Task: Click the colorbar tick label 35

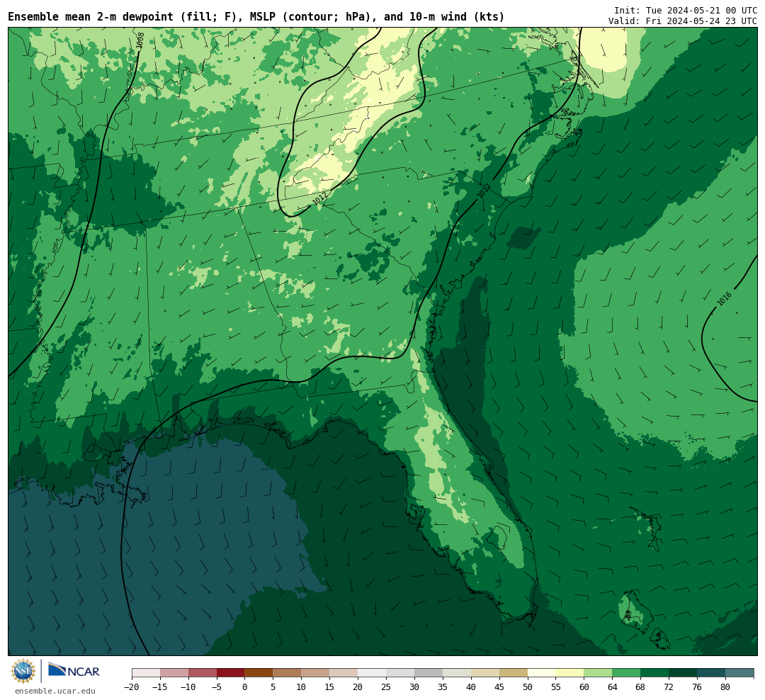Action: [x=443, y=687]
